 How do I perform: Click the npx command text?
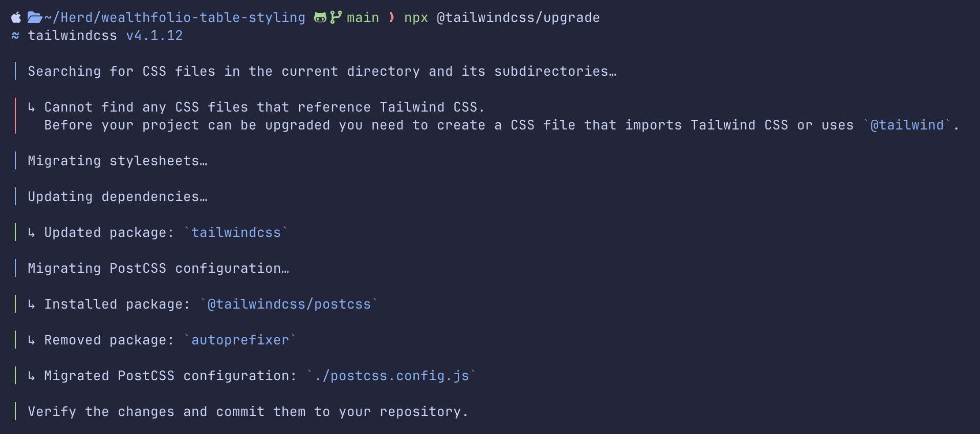[416, 18]
